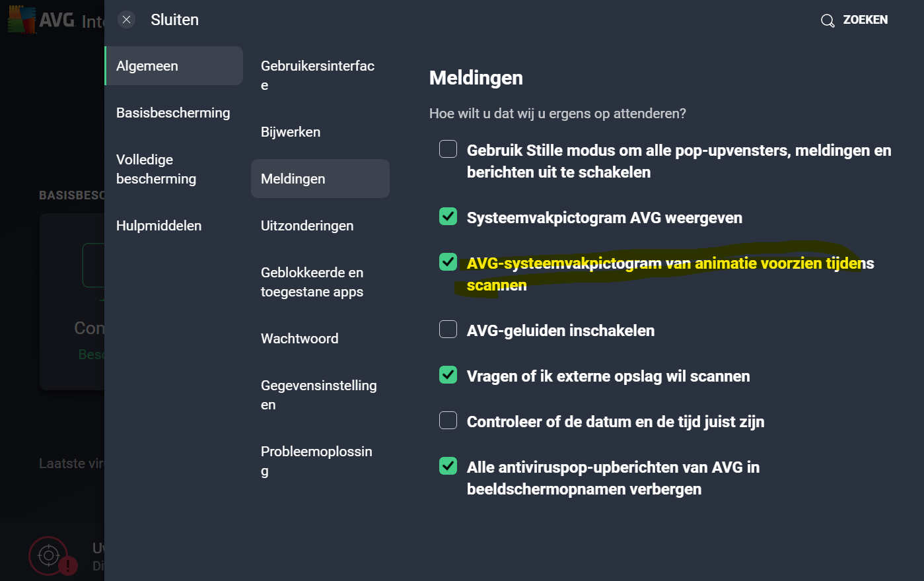Image resolution: width=924 pixels, height=581 pixels.
Task: Click the AVG logo icon
Action: click(22, 20)
